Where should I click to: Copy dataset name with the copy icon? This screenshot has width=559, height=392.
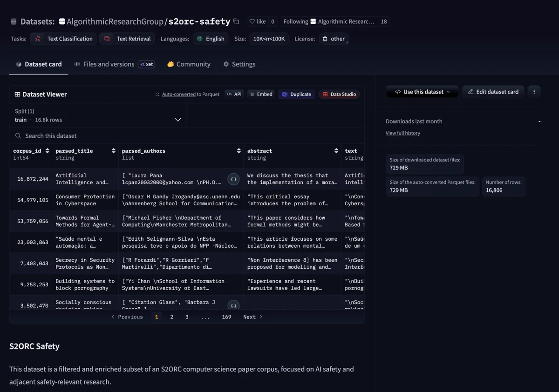(x=236, y=21)
